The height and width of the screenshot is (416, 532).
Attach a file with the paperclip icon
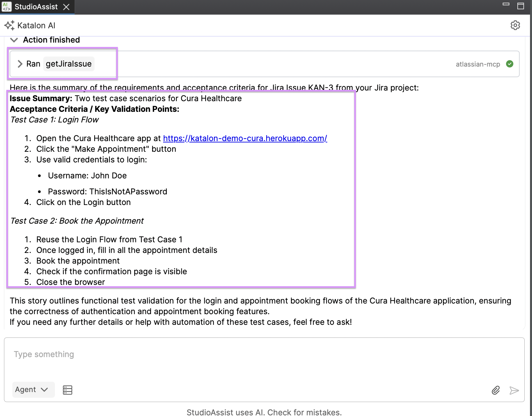(496, 390)
